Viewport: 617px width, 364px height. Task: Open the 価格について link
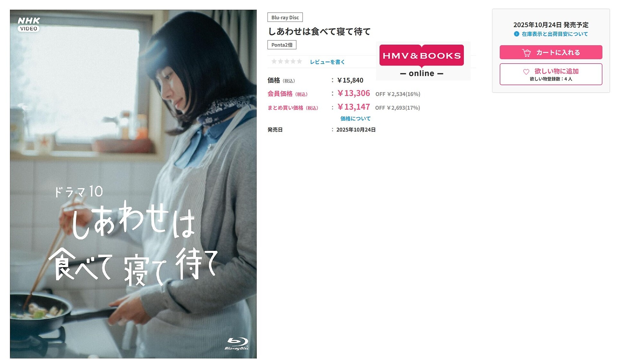[x=355, y=119]
